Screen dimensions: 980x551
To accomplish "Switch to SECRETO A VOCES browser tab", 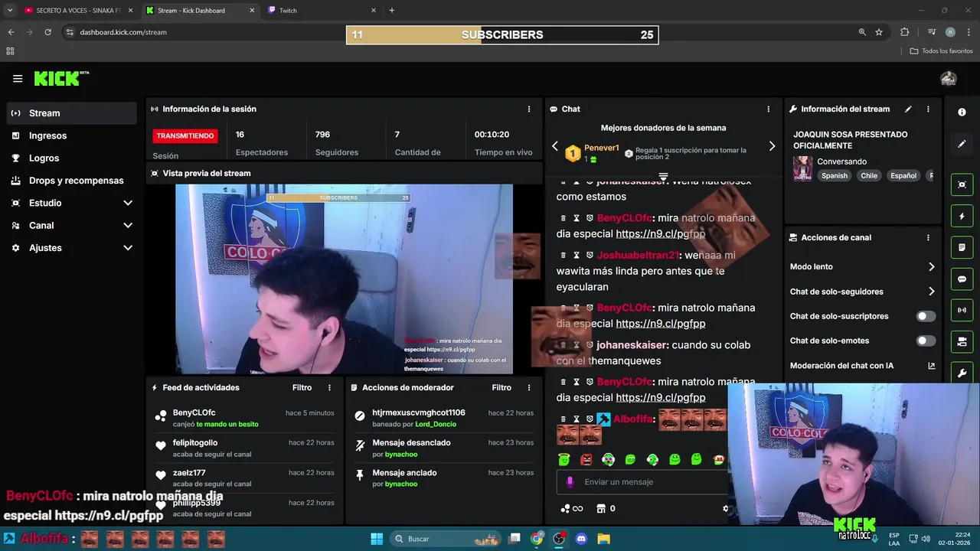I will click(x=78, y=11).
